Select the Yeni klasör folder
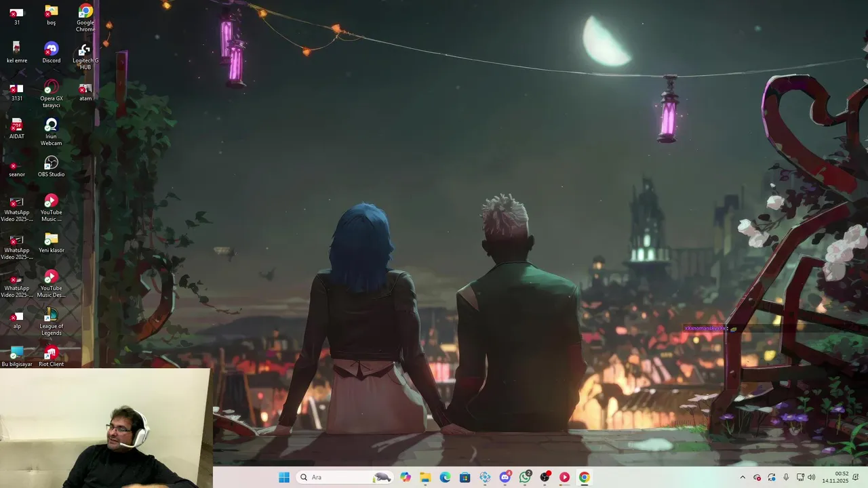The image size is (868, 488). click(52, 243)
